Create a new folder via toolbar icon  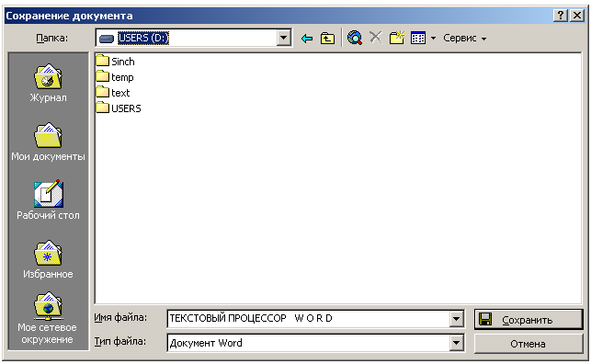pos(397,38)
